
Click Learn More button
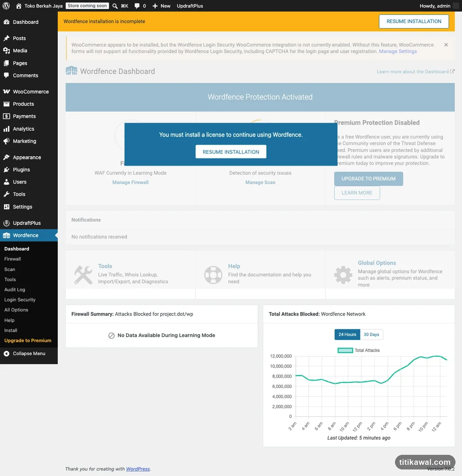point(357,193)
